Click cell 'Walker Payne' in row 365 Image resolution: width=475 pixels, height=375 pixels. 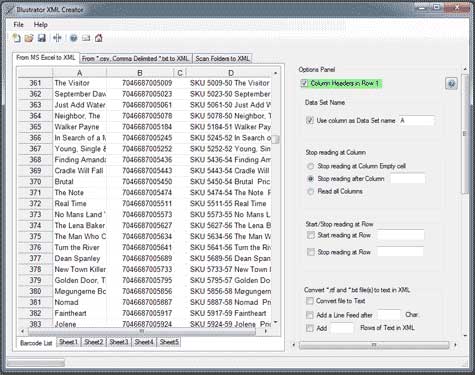[80, 127]
